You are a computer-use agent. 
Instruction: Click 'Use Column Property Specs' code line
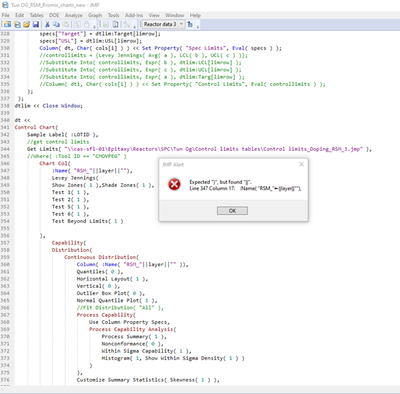[129, 322]
